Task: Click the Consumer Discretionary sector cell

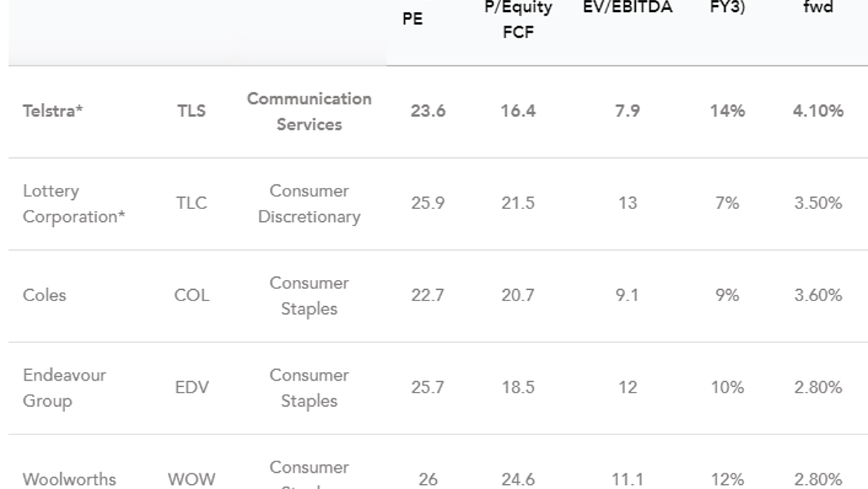Action: [309, 203]
